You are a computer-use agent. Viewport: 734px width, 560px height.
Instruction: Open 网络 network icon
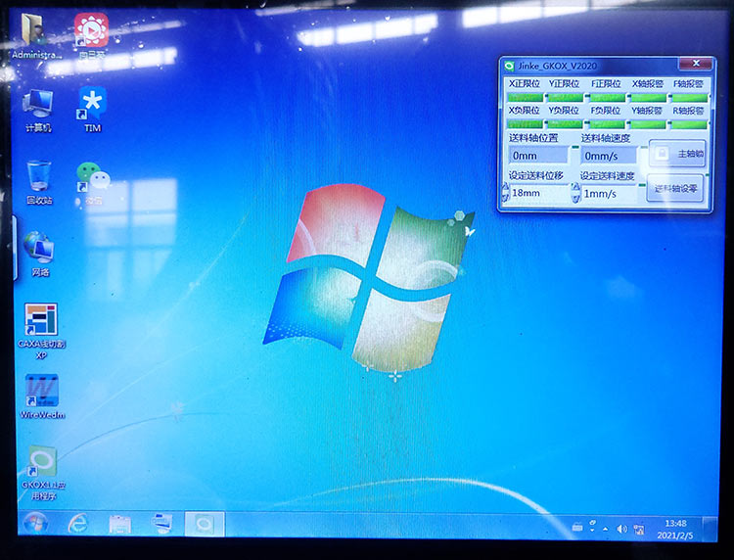pos(40,254)
